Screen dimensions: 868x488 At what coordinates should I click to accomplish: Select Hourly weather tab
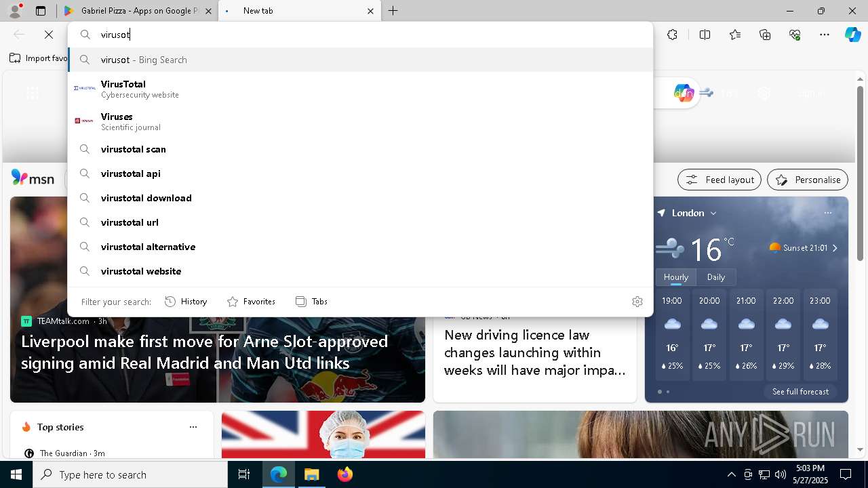coord(676,277)
